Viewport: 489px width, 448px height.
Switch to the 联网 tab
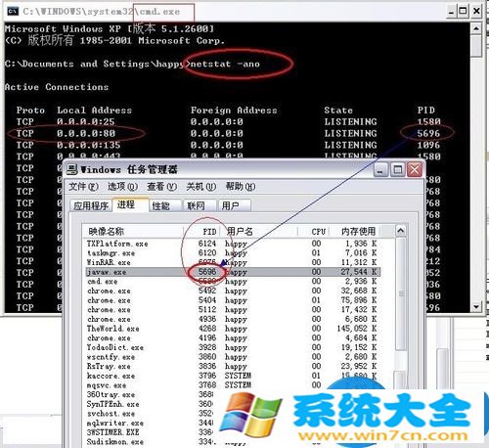200,205
